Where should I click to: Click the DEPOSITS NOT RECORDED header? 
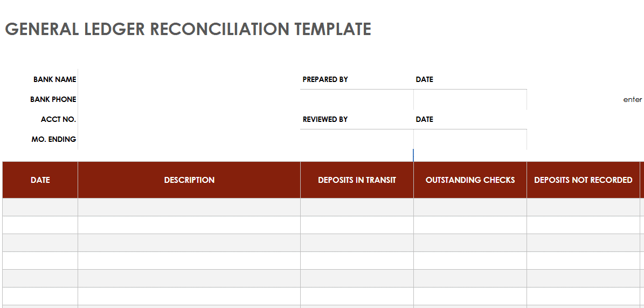click(x=583, y=180)
